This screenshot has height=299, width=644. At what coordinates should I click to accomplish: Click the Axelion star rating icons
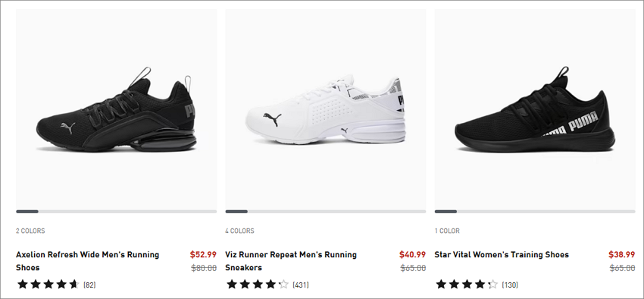pyautogui.click(x=48, y=284)
